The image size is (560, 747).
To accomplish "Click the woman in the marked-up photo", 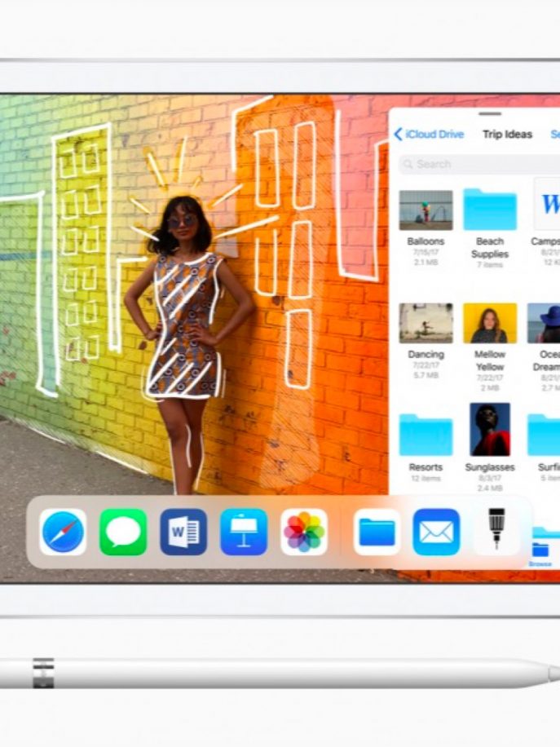I will 186,326.
